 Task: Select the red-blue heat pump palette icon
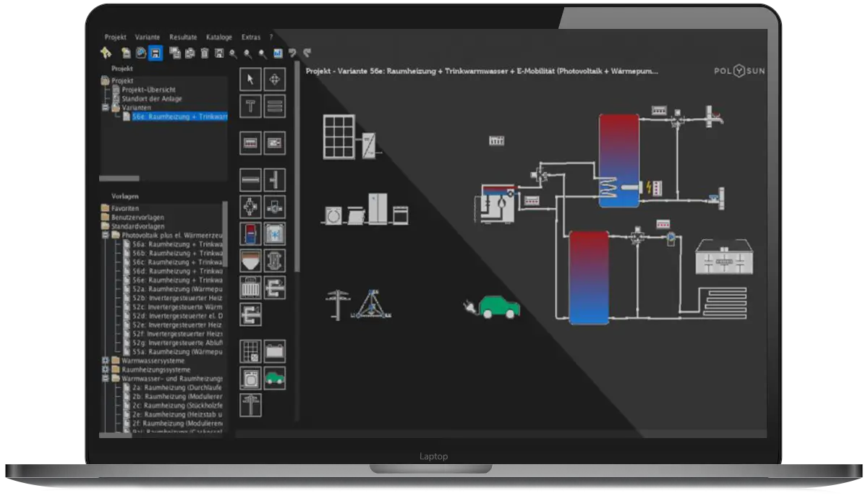click(x=251, y=234)
